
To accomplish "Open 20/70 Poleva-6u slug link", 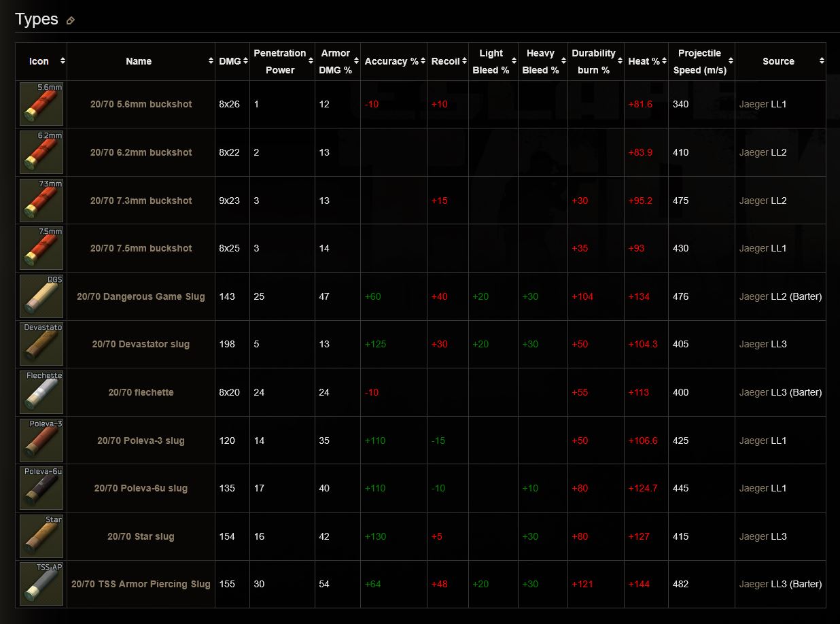I will click(x=141, y=488).
